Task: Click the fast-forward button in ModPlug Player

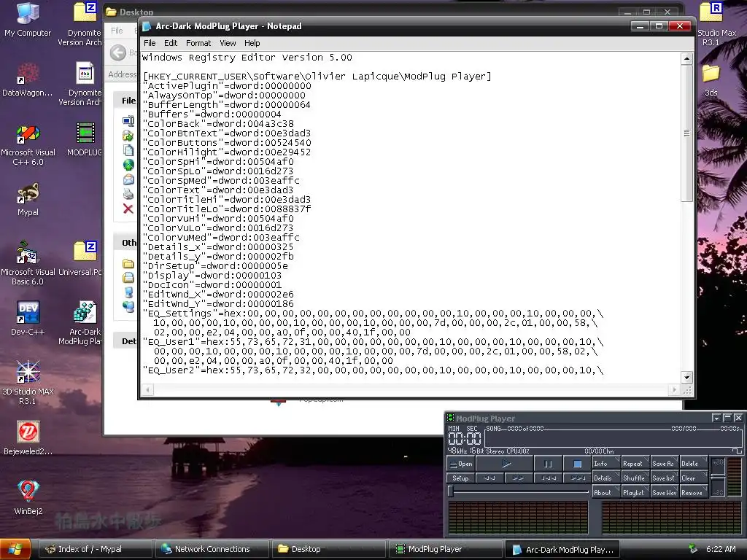Action: click(x=519, y=478)
